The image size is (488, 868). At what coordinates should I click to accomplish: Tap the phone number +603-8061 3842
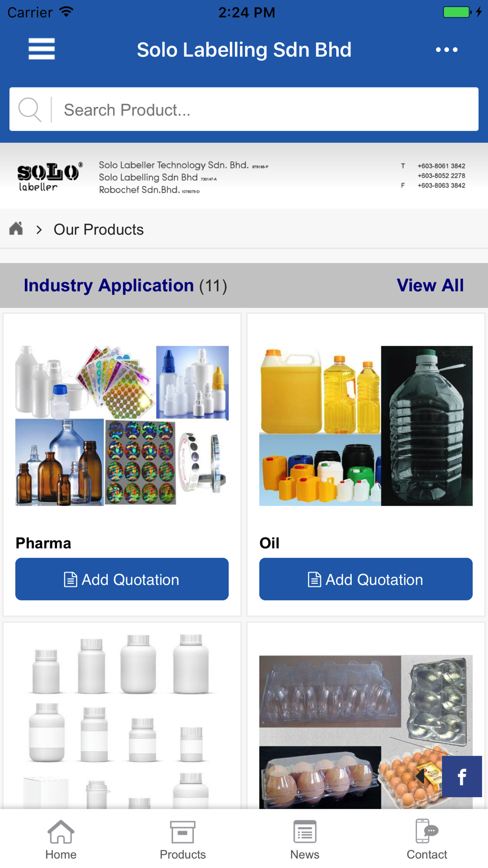click(441, 166)
